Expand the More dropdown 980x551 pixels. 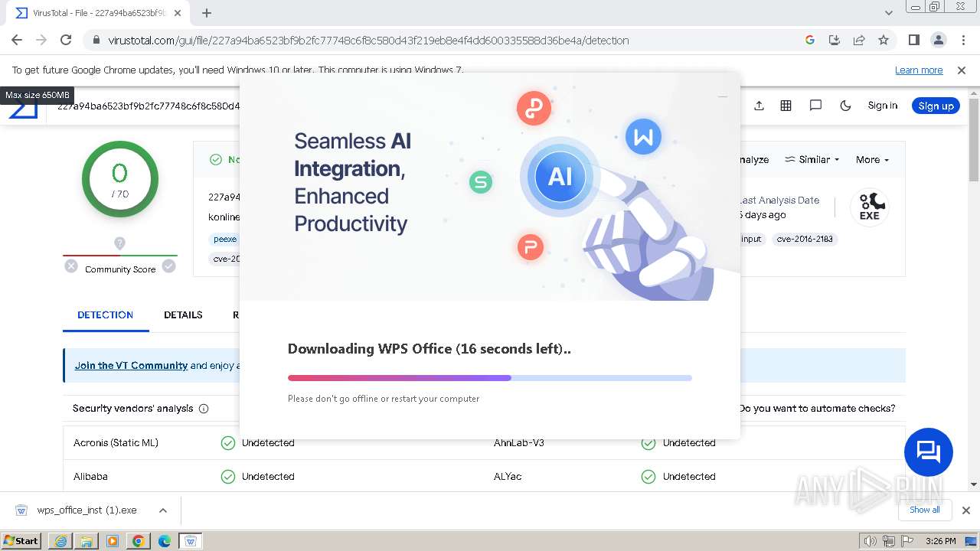[873, 159]
